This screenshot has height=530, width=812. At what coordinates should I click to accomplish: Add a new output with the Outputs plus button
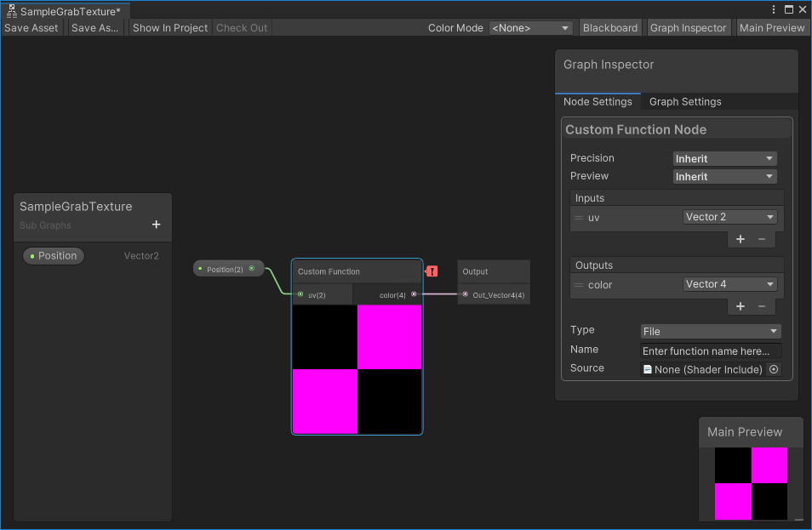pyautogui.click(x=740, y=306)
